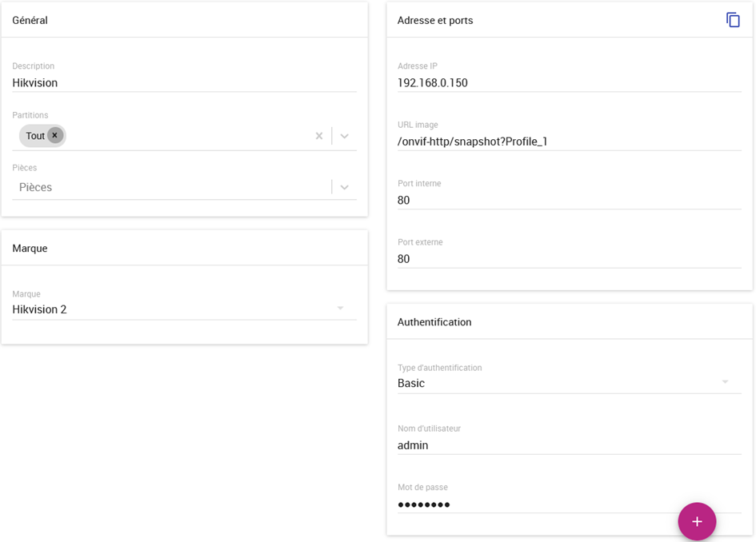Select the Basic authentication value

[x=410, y=383]
